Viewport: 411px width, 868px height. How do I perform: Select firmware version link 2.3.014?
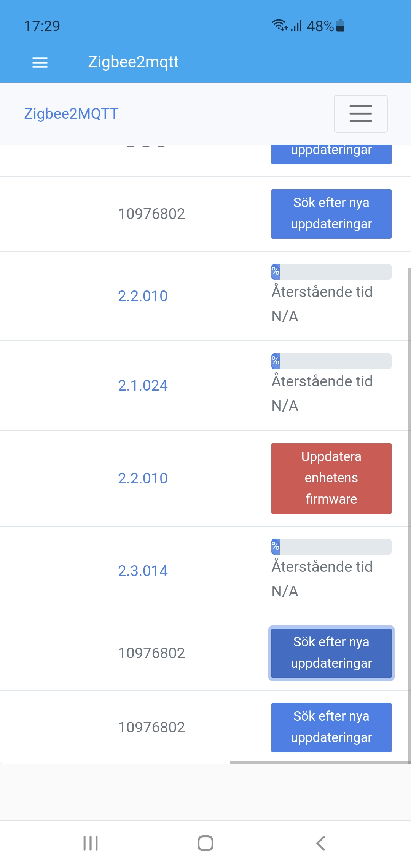click(x=143, y=570)
